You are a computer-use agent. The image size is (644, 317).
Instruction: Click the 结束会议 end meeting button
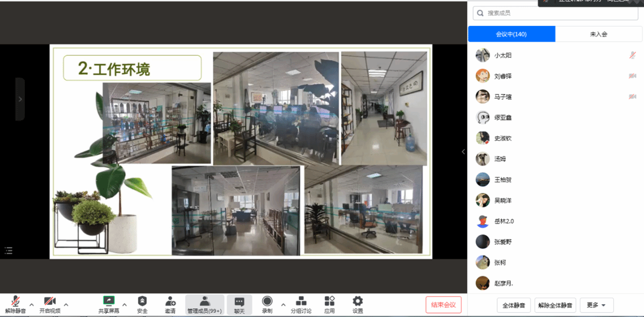(443, 305)
